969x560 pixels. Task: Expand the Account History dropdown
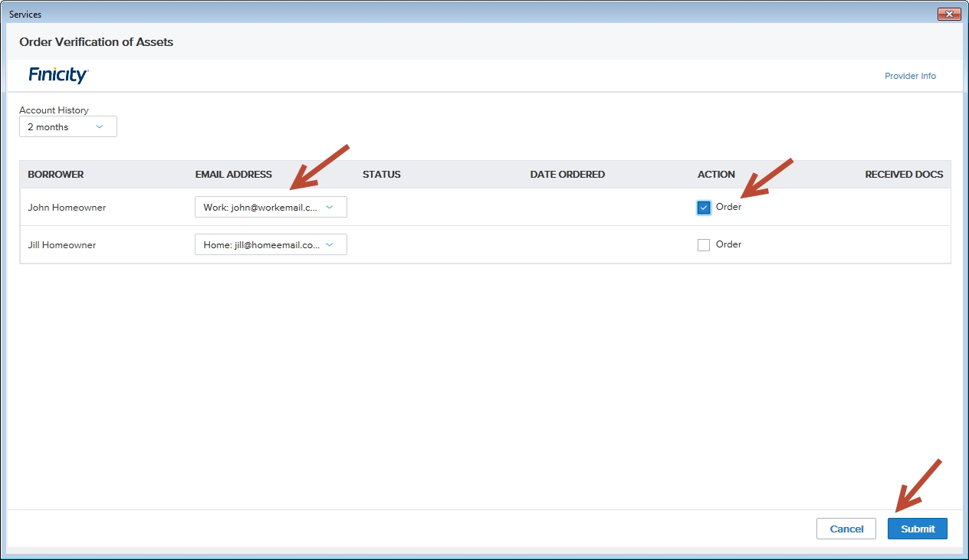click(x=68, y=127)
